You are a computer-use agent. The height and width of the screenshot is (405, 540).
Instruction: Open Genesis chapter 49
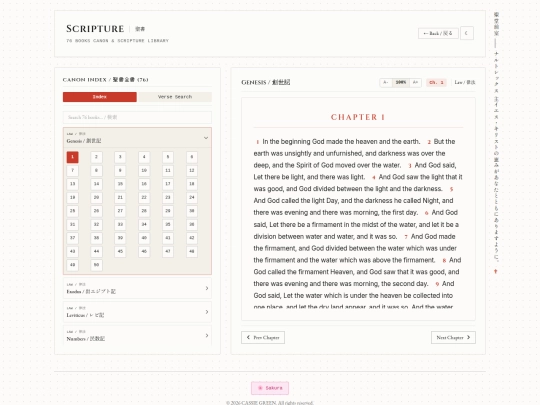pyautogui.click(x=72, y=265)
